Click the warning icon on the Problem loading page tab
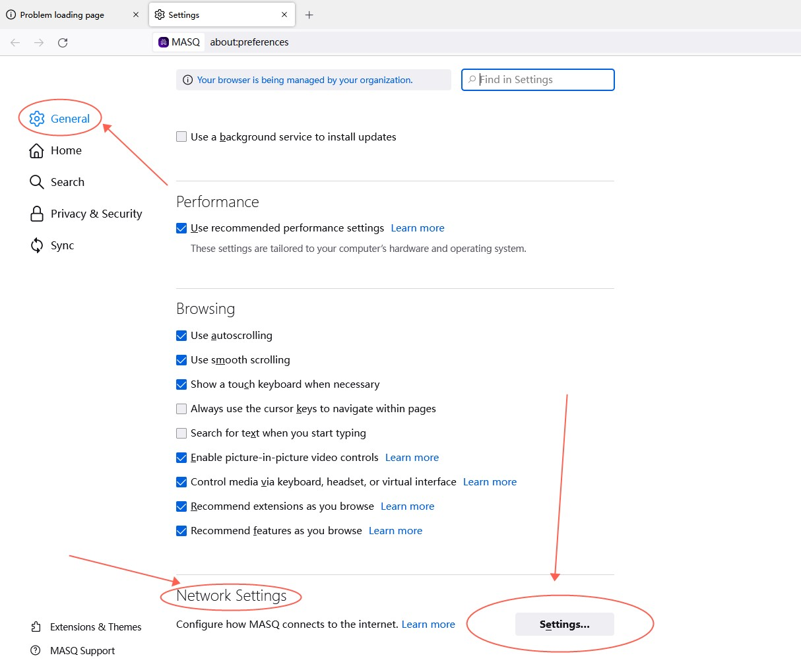Image resolution: width=801 pixels, height=672 pixels. tap(11, 15)
